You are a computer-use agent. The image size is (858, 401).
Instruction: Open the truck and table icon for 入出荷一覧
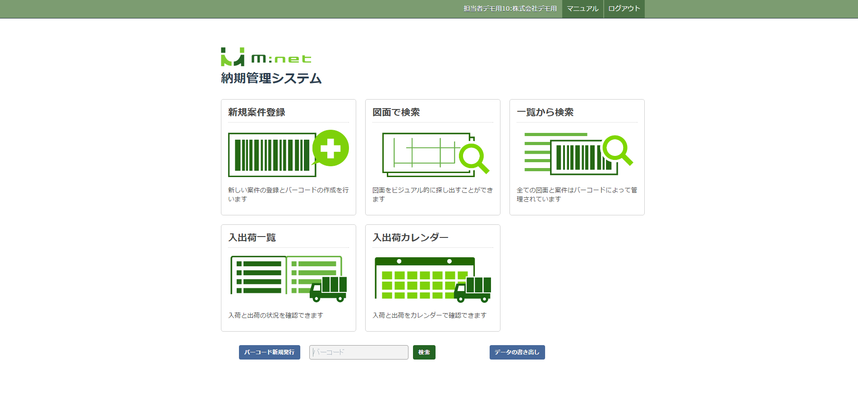288,279
